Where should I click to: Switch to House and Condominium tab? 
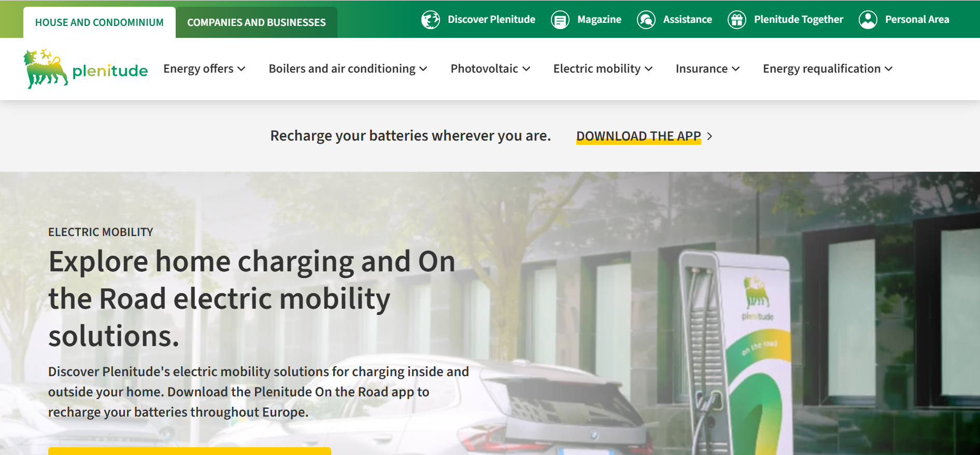[x=100, y=22]
